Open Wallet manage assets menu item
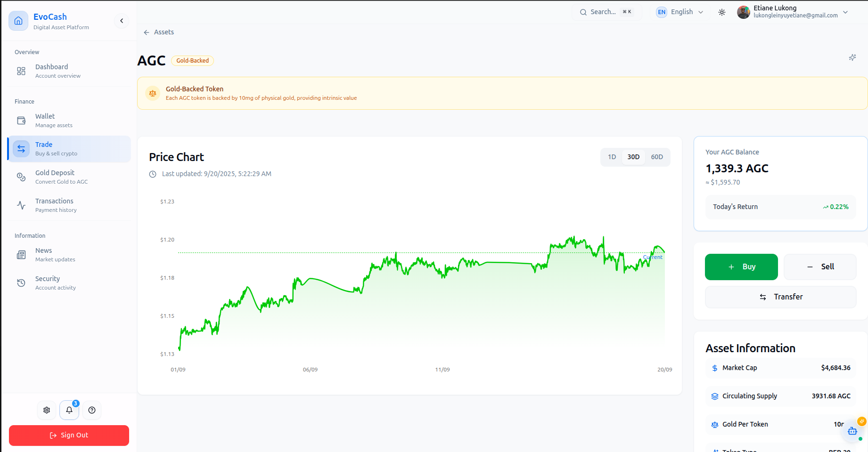 (x=69, y=121)
